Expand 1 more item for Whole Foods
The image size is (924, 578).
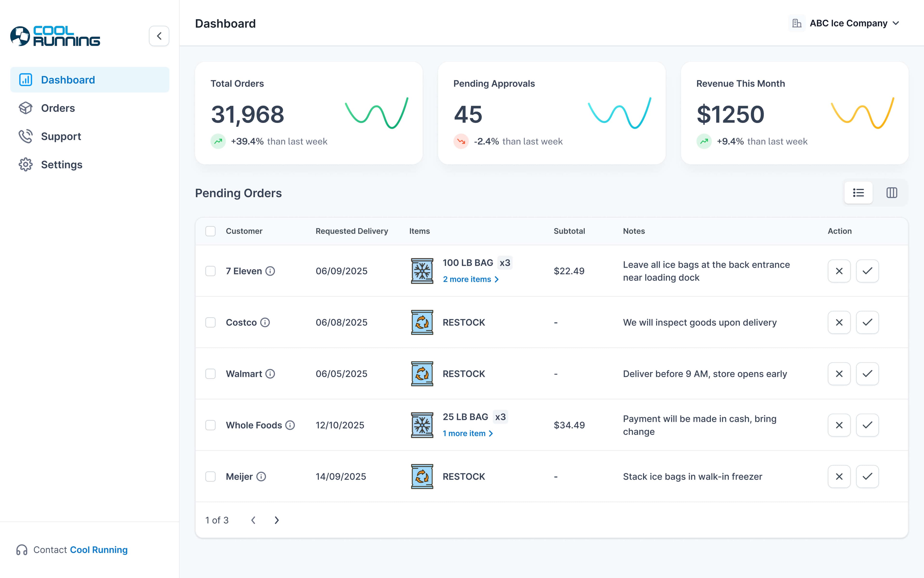468,433
